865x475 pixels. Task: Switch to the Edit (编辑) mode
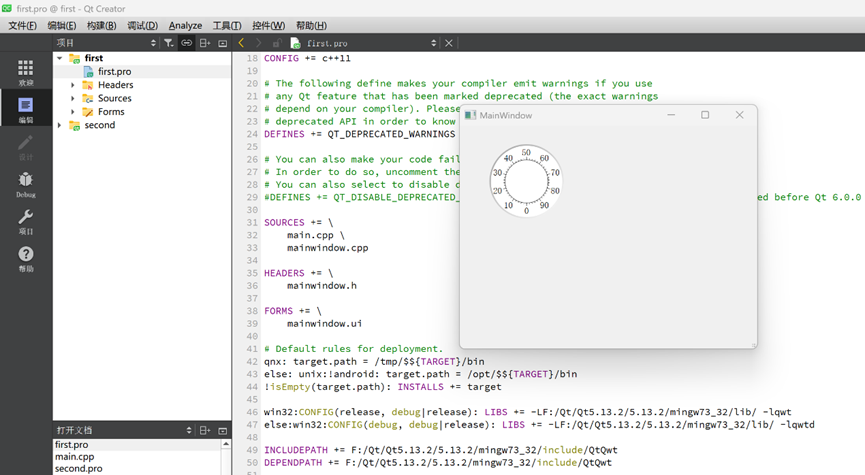pos(25,109)
